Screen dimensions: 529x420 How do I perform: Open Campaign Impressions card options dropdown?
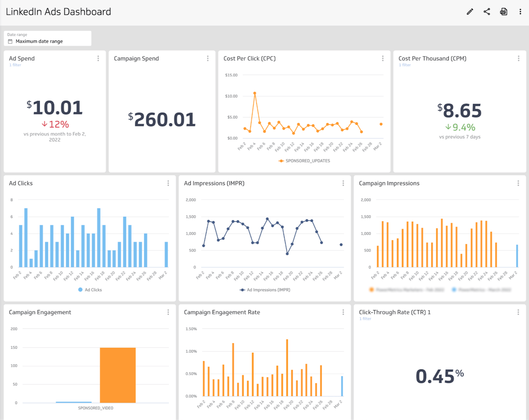[x=518, y=183]
